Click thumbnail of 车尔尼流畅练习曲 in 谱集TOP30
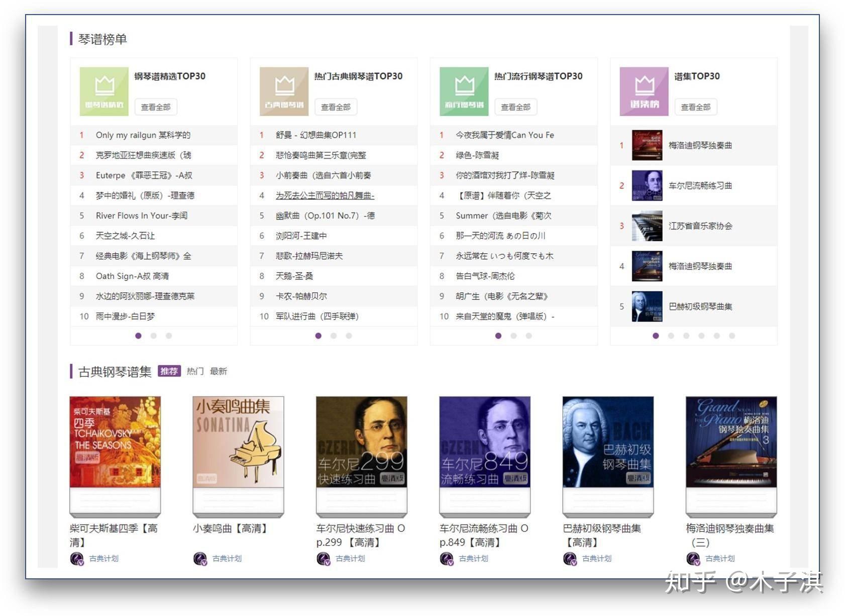Viewport: 845px width, 616px height. [x=647, y=185]
